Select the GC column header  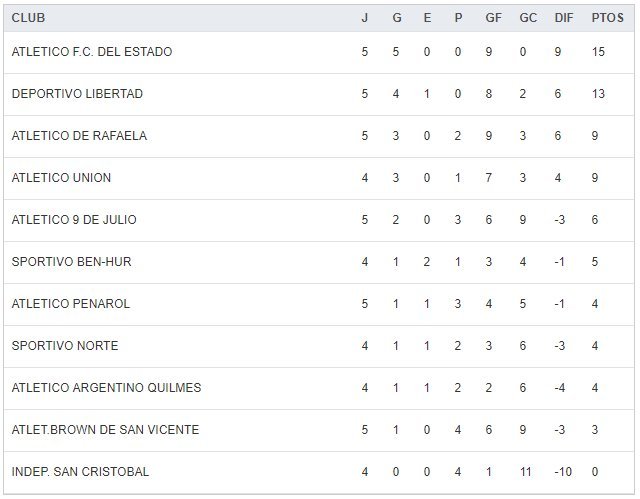click(x=528, y=18)
